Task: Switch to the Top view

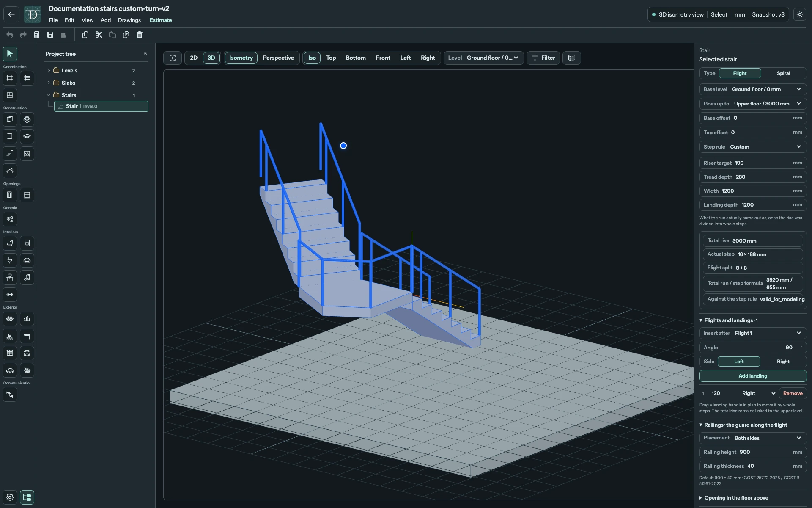Action: (x=331, y=58)
